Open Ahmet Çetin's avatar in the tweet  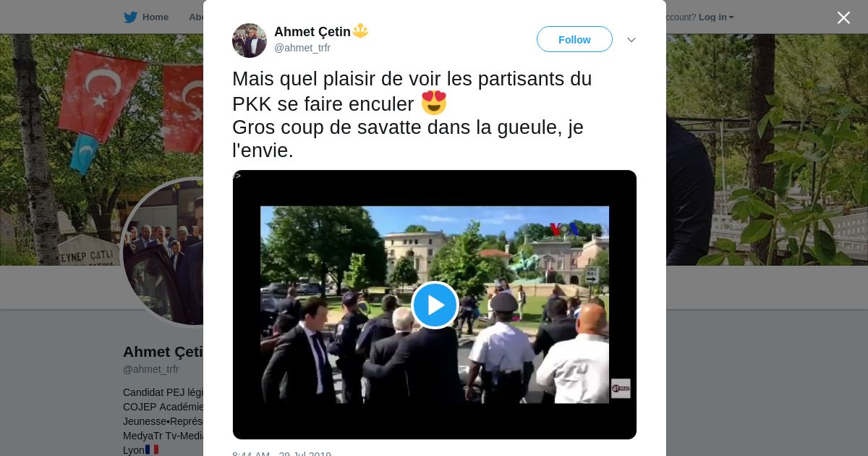click(250, 40)
